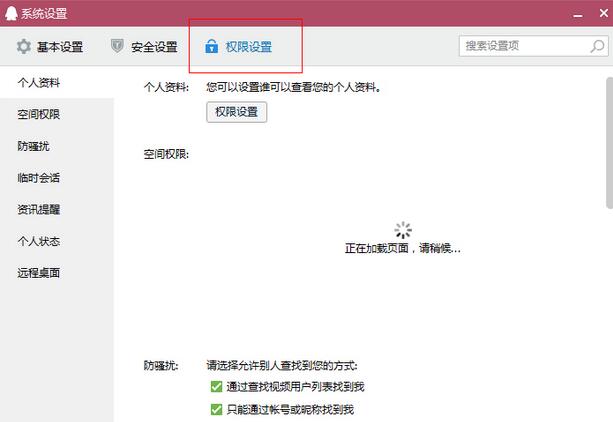Select 防骚扰 in the left sidebar
613x422 pixels.
tap(33, 146)
